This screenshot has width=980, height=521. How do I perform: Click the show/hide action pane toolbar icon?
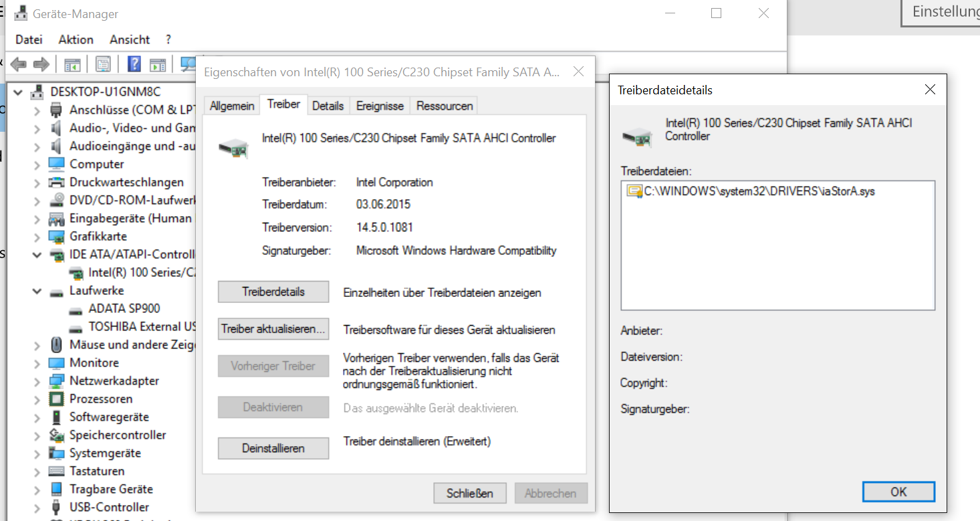(x=157, y=64)
